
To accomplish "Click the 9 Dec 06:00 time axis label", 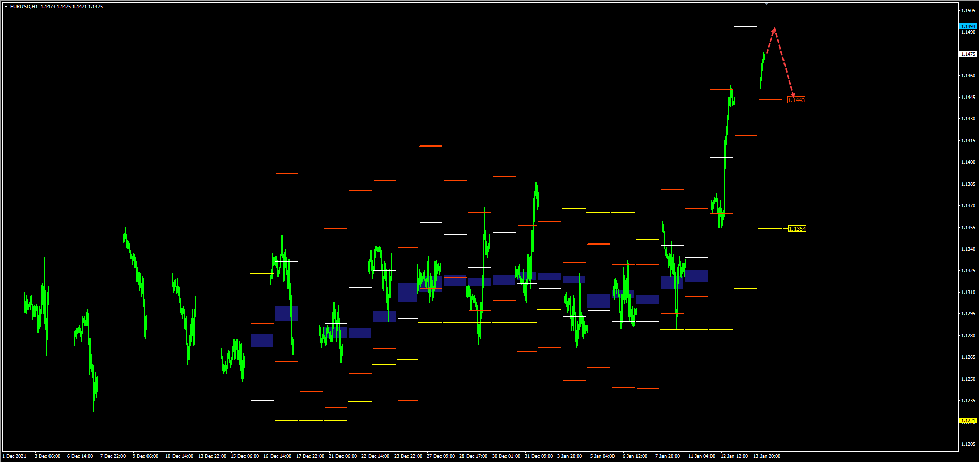I will [145, 456].
